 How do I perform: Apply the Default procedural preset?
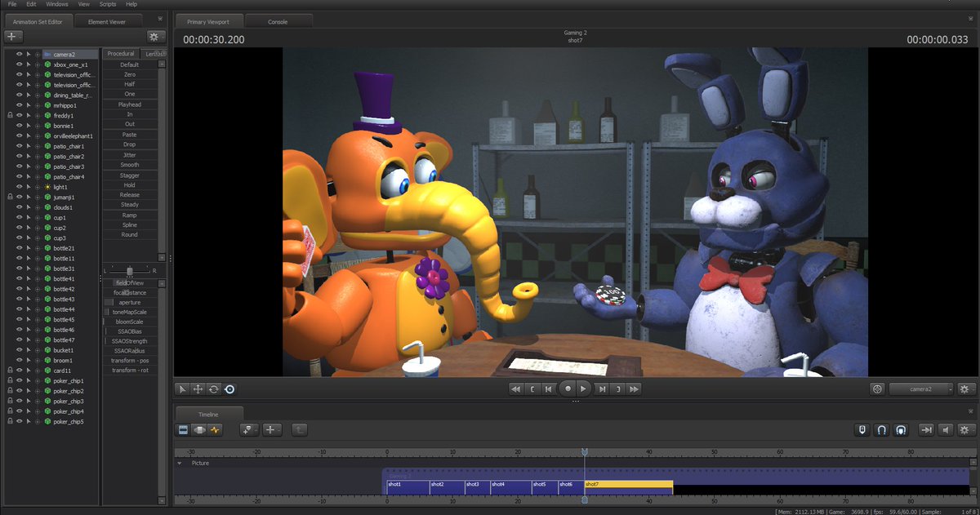pos(129,64)
